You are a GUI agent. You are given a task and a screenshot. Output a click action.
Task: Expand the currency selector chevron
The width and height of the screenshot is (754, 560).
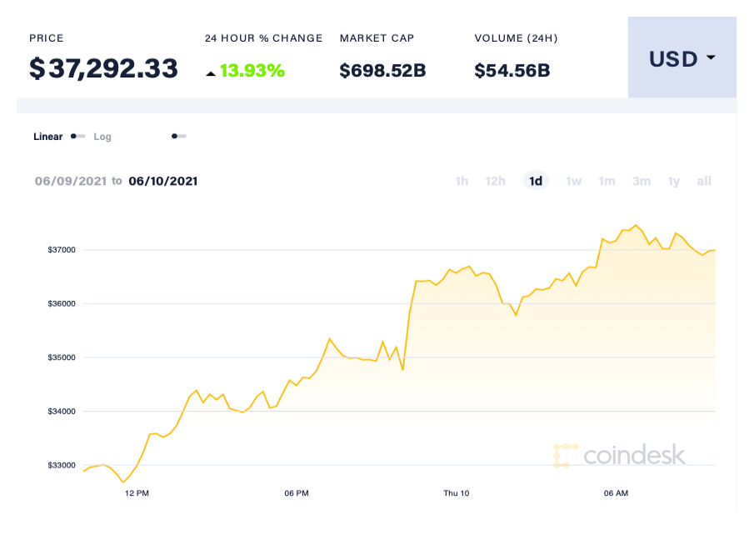tap(711, 58)
